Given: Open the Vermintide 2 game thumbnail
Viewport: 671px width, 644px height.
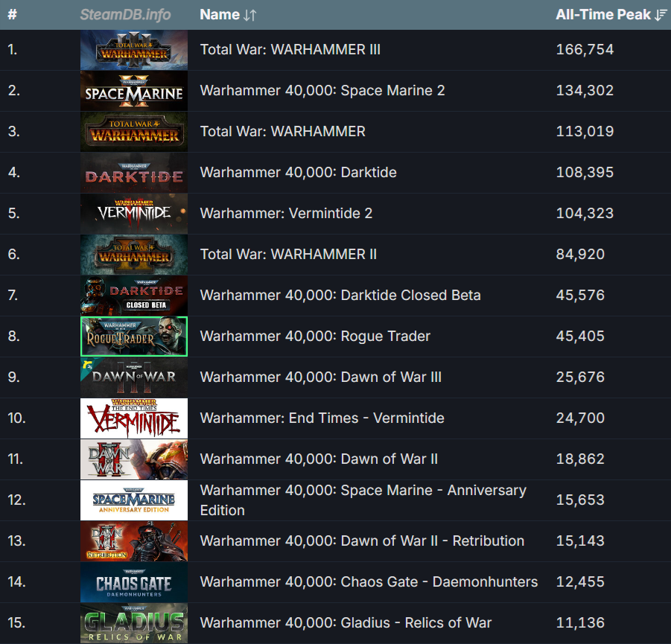Looking at the screenshot, I should pos(134,214).
